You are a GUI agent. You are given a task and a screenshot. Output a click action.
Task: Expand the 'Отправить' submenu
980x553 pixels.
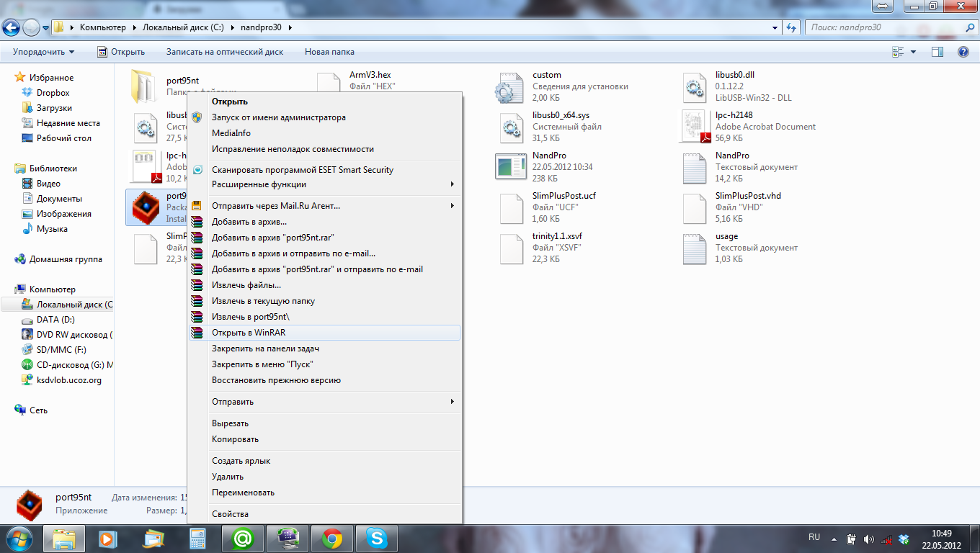pyautogui.click(x=324, y=402)
